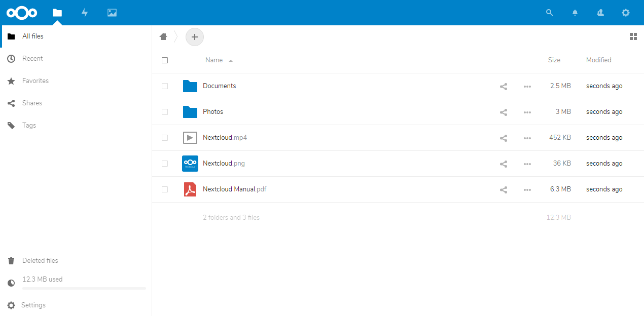
Task: Open Shares in sidebar
Action: click(x=76, y=103)
